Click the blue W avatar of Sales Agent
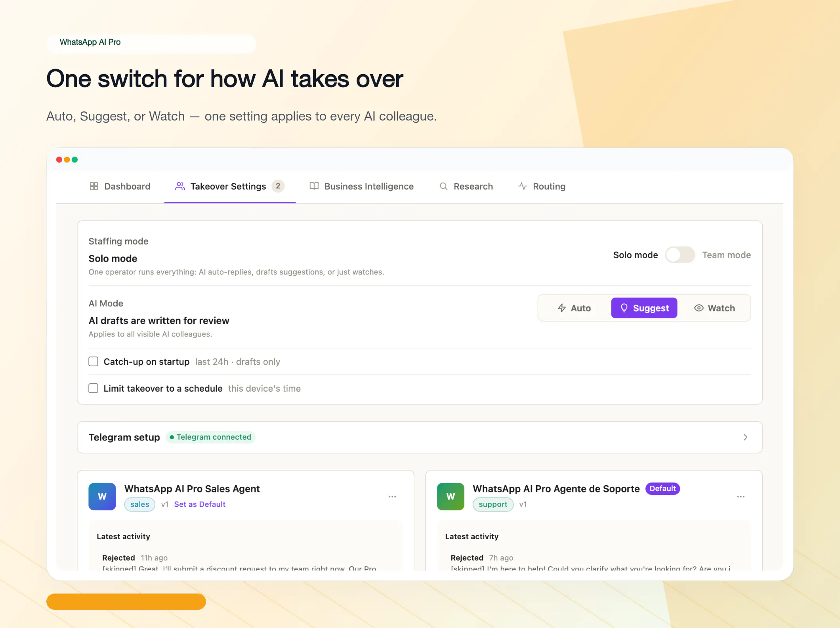The width and height of the screenshot is (840, 628). click(x=102, y=496)
